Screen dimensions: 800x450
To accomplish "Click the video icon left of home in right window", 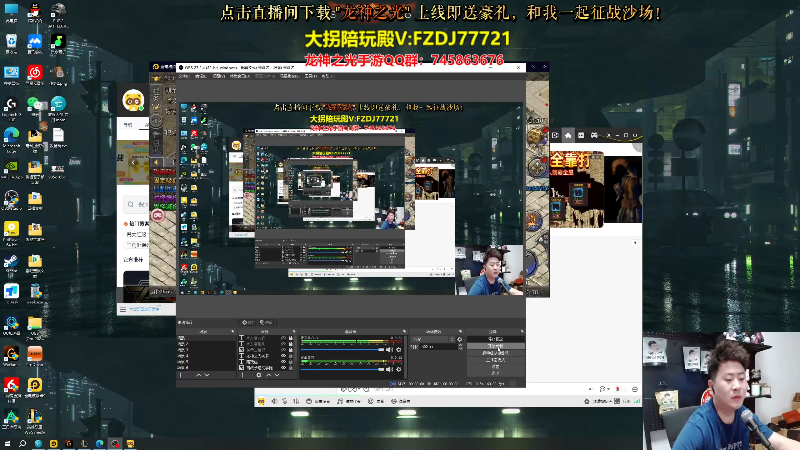I will [x=556, y=135].
